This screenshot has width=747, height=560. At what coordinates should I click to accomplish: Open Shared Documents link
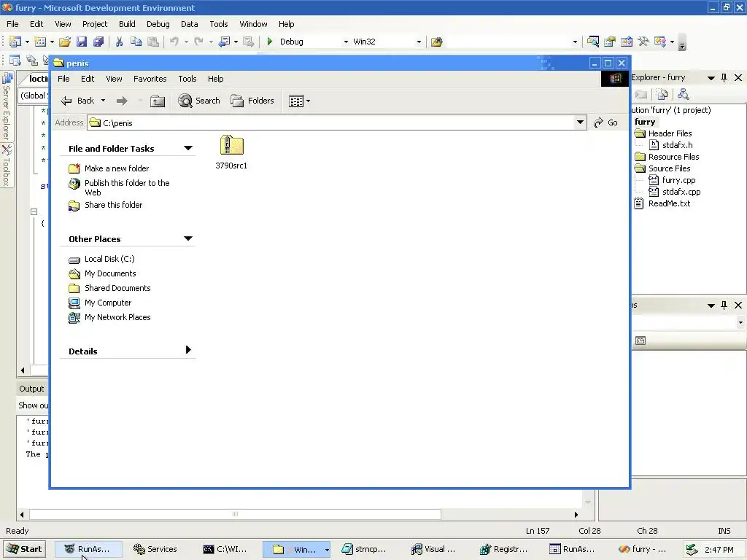[117, 288]
